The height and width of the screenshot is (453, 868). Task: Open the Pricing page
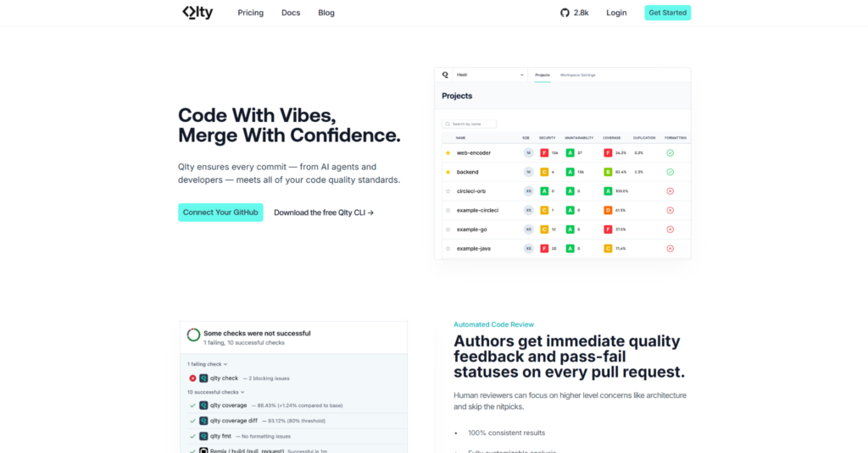(250, 13)
